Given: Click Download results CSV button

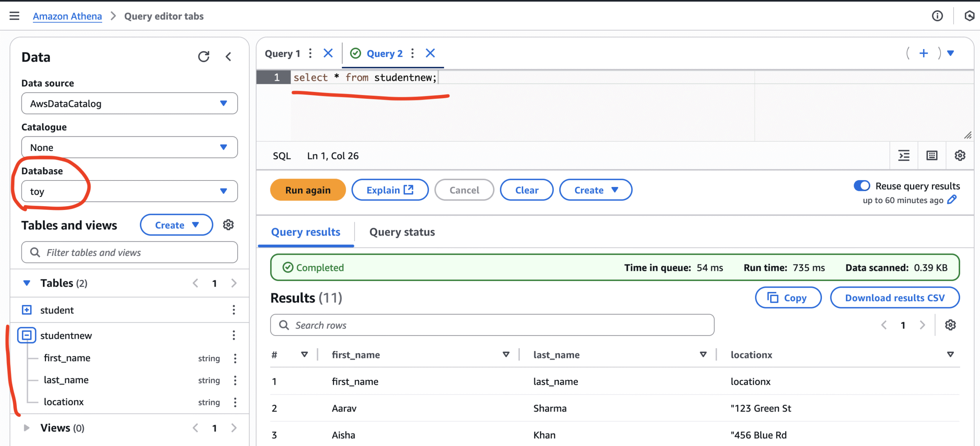Looking at the screenshot, I should [x=895, y=298].
